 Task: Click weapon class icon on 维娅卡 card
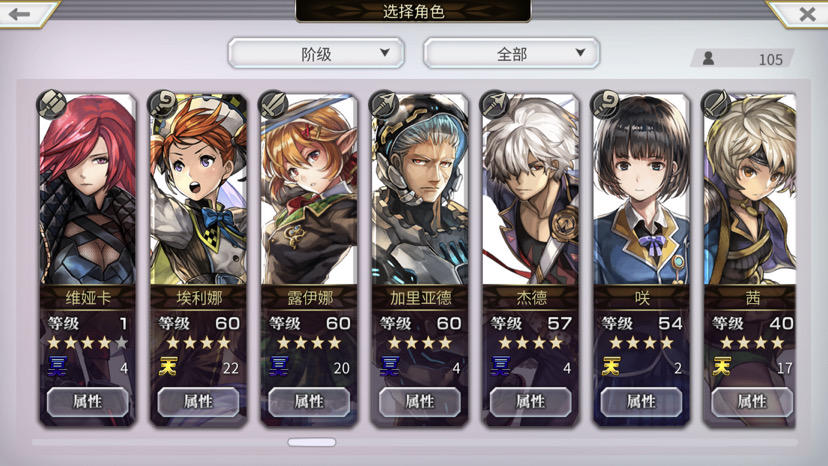tap(51, 104)
